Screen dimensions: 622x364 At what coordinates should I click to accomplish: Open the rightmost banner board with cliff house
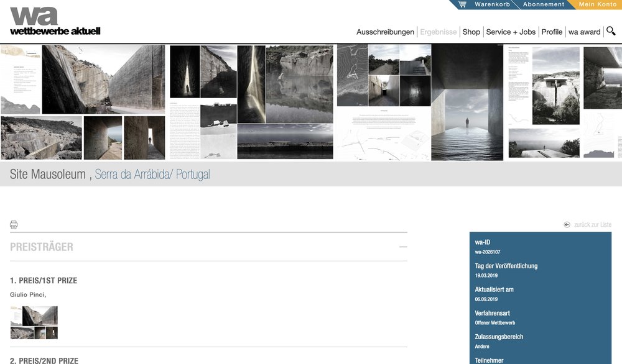[x=563, y=102]
